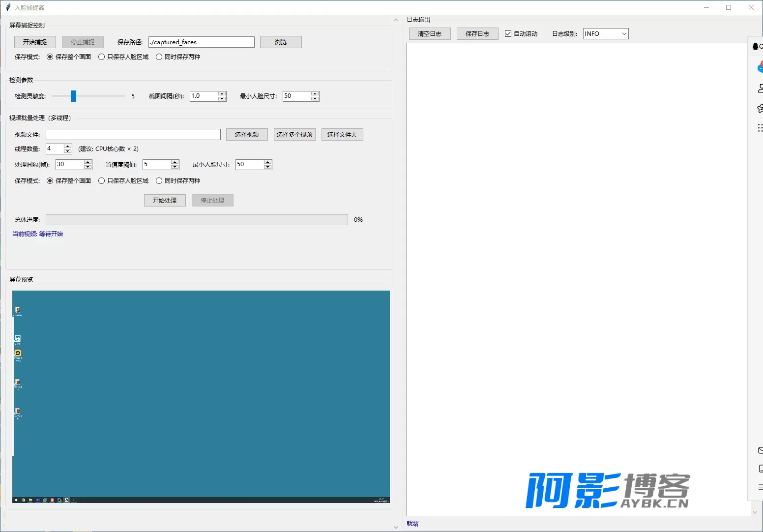Click the 开始捕捉 button
Viewport: 763px width, 532px height.
point(35,42)
